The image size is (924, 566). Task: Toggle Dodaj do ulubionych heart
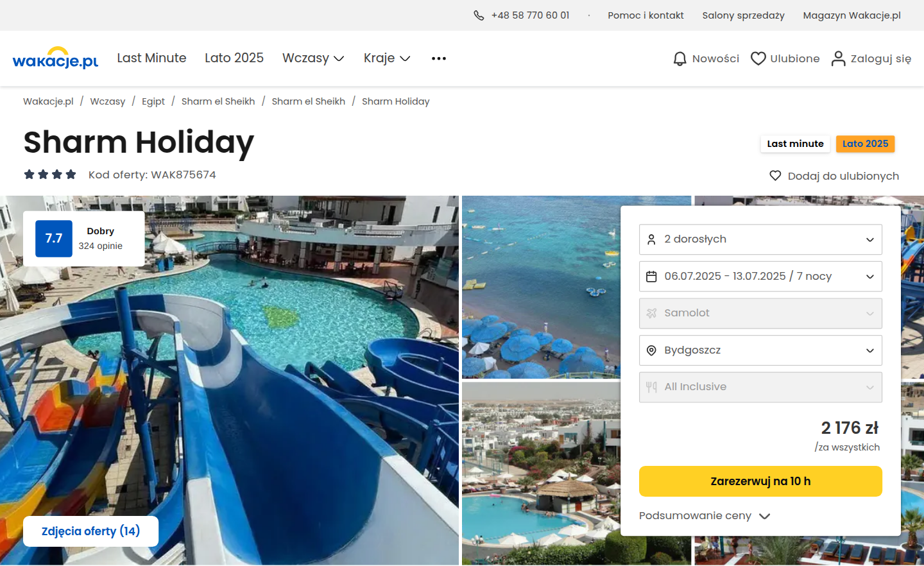click(775, 176)
